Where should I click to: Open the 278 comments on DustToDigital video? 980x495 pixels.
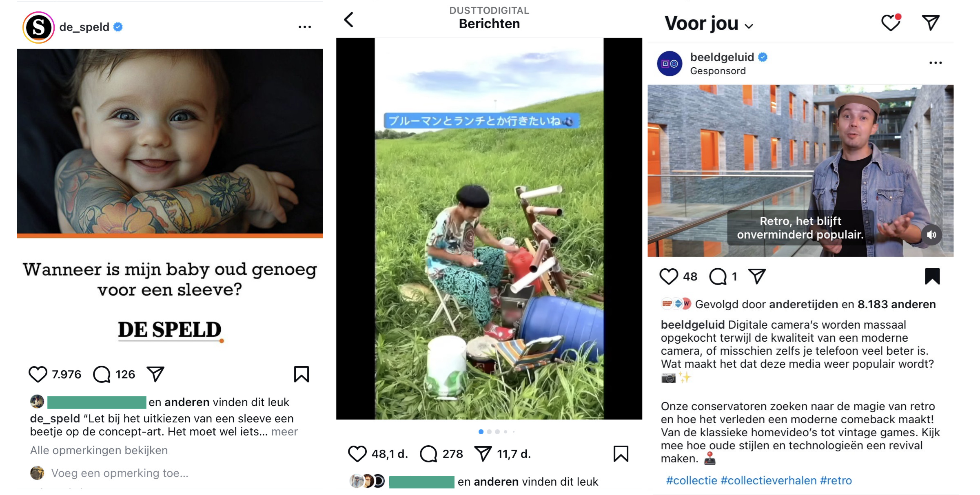click(x=428, y=454)
